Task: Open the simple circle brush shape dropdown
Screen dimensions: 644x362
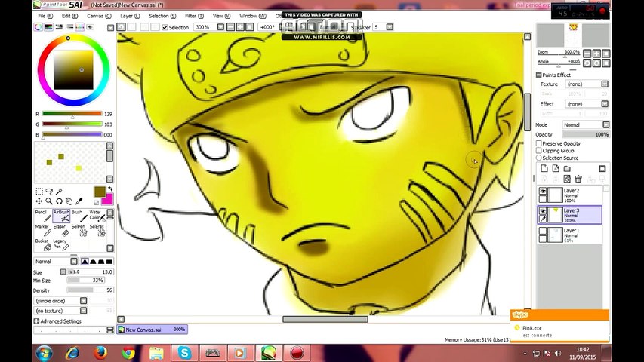Action: coord(83,300)
